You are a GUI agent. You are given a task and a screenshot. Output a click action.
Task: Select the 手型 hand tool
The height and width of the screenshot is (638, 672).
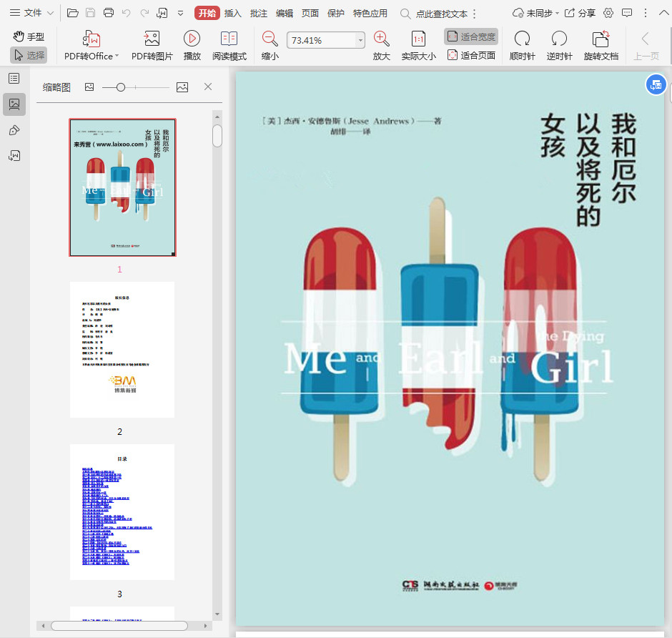coord(29,37)
